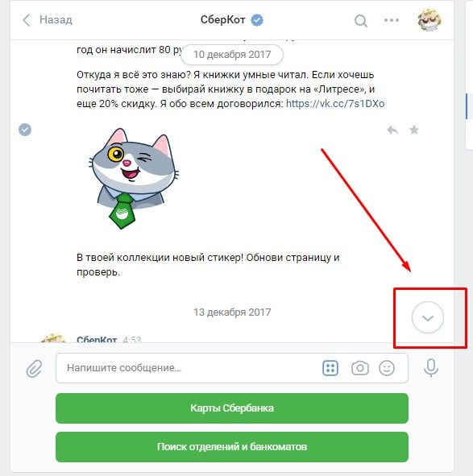Open the chat search magnifier icon

coord(361,21)
